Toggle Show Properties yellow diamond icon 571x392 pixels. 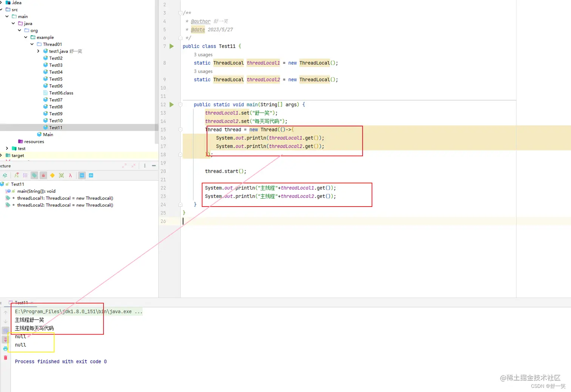tap(52, 175)
